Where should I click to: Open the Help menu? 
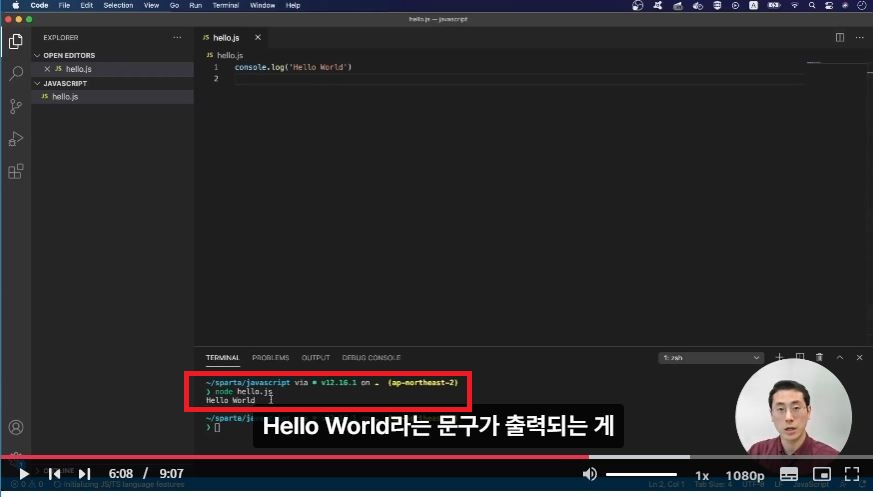click(293, 6)
